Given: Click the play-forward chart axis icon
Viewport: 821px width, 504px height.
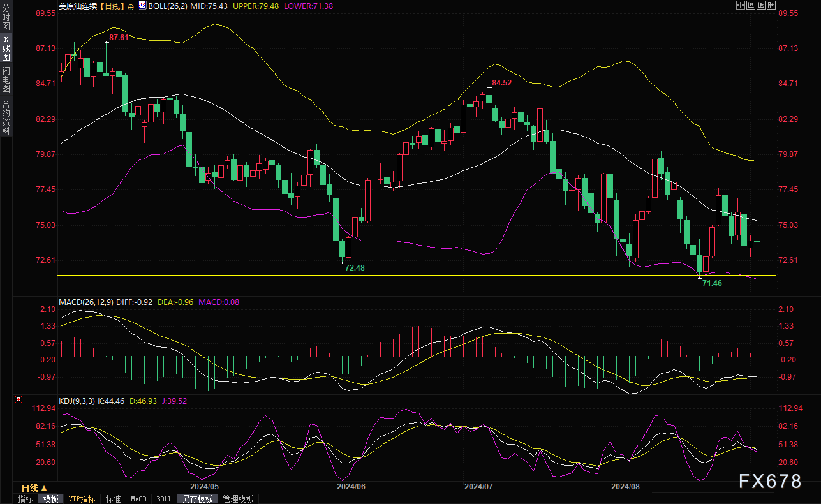Looking at the screenshot, I should (x=761, y=5).
